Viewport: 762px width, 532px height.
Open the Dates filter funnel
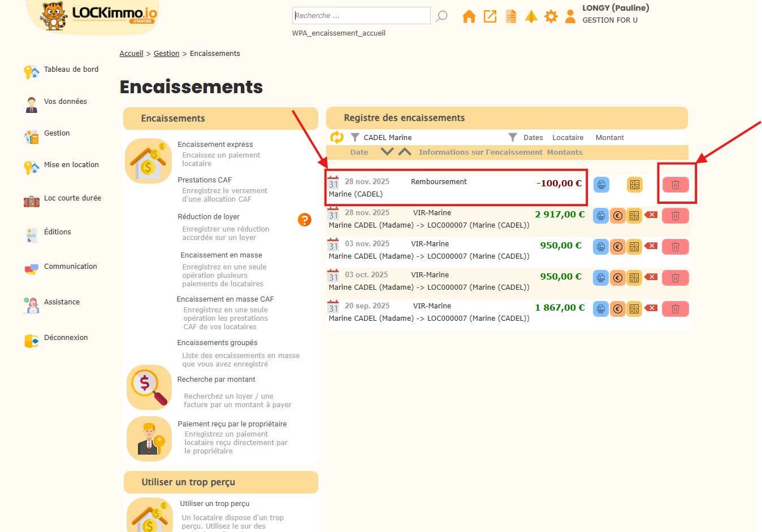click(513, 137)
